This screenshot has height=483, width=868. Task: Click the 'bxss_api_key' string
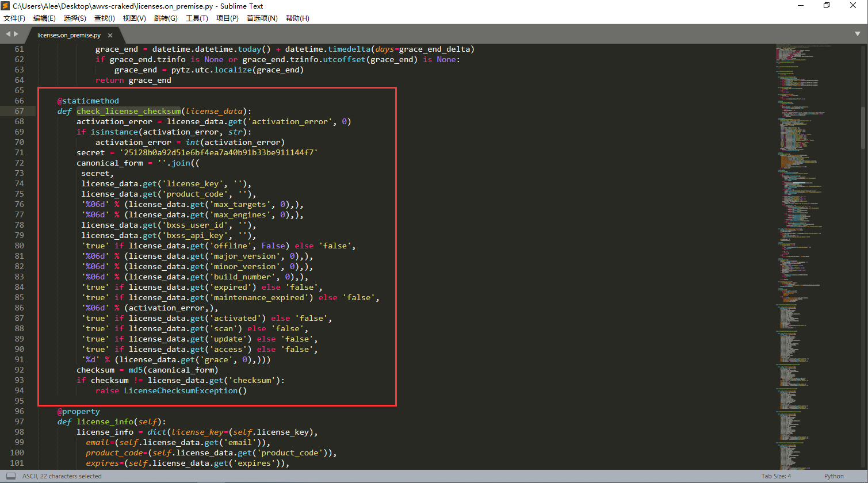click(x=195, y=235)
